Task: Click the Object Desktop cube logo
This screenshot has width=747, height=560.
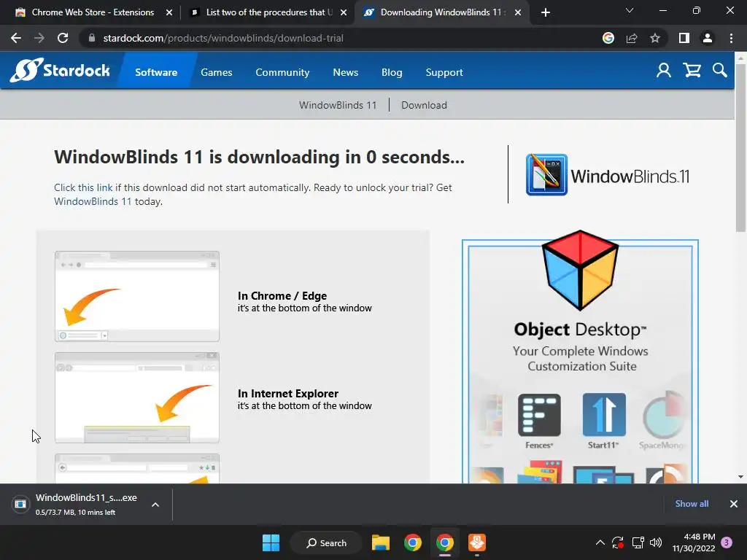Action: (580, 270)
